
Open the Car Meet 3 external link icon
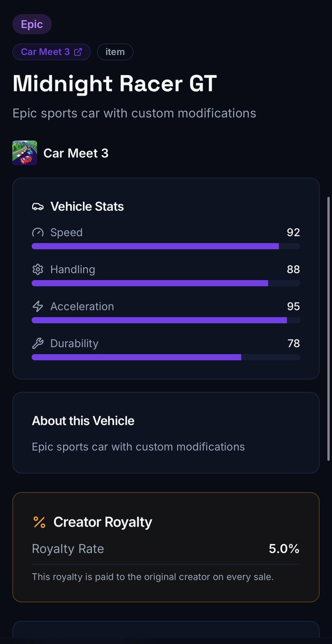point(78,52)
